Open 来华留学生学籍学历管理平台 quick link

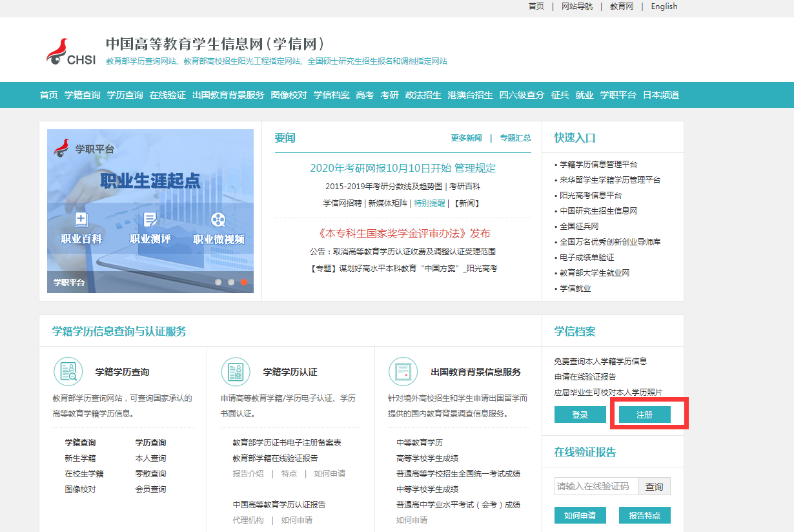(x=610, y=180)
